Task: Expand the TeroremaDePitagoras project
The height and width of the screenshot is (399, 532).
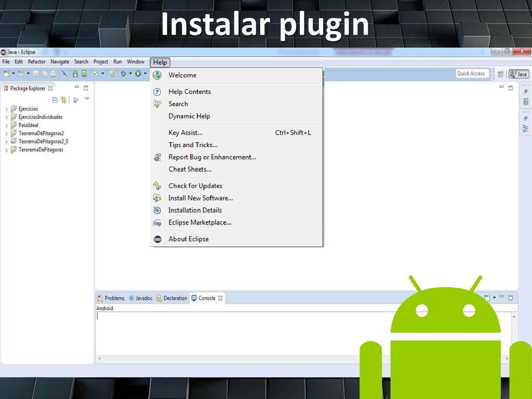Action: coord(6,150)
